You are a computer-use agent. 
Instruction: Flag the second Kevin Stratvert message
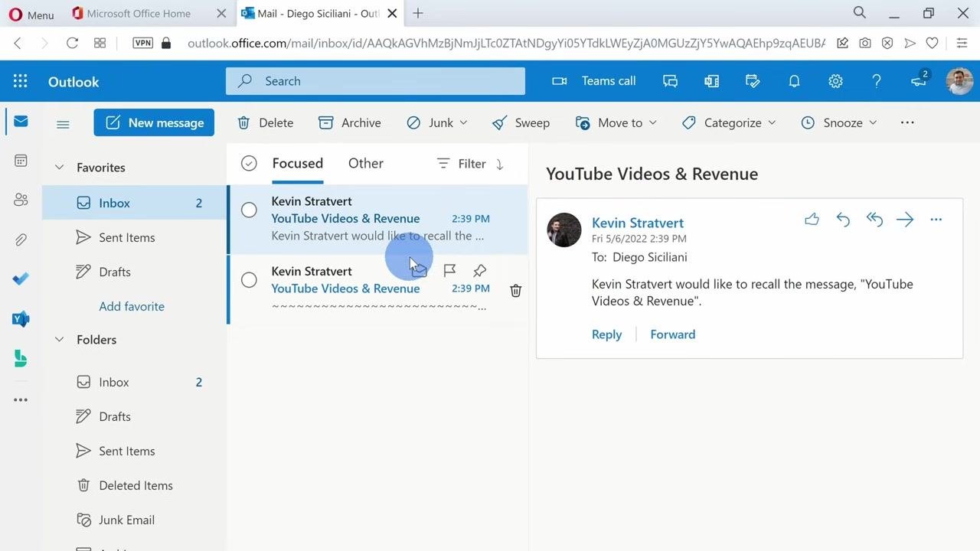449,270
